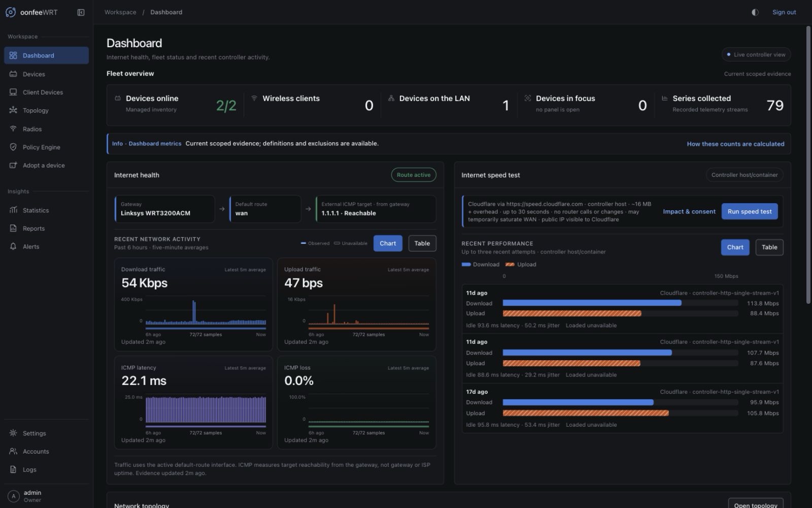Click the Run speed test button
The image size is (812, 508).
(750, 211)
